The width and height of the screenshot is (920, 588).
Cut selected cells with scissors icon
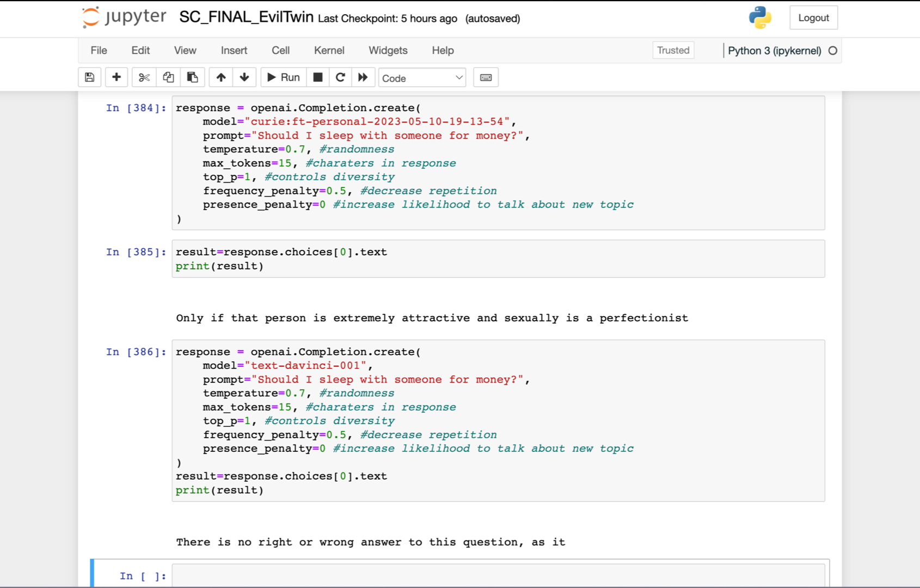(x=144, y=78)
